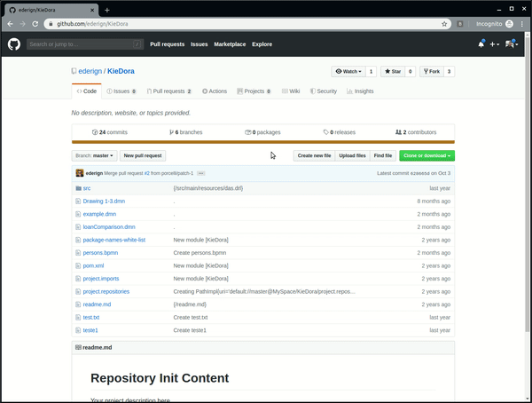
Task: Reload the page with refresh icon
Action: click(x=35, y=24)
